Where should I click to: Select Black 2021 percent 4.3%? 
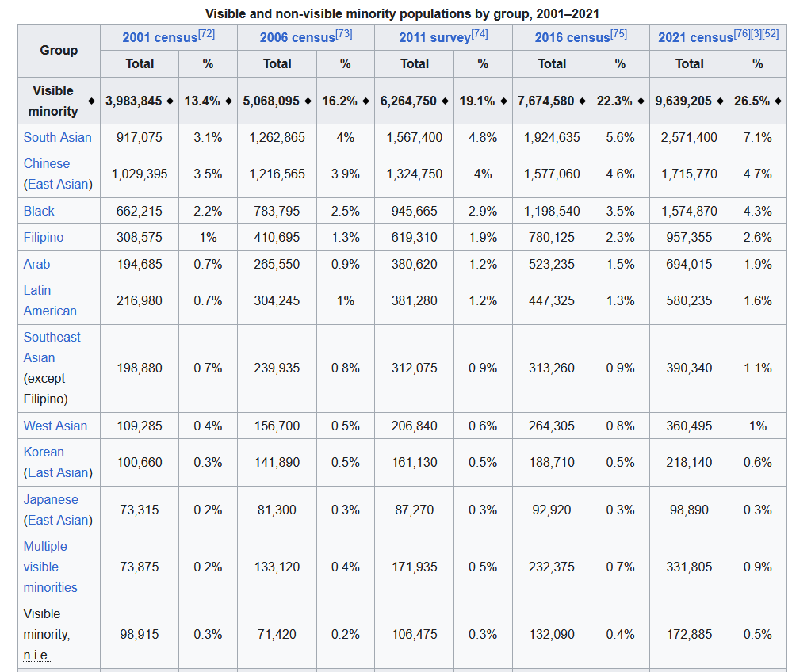pyautogui.click(x=758, y=211)
